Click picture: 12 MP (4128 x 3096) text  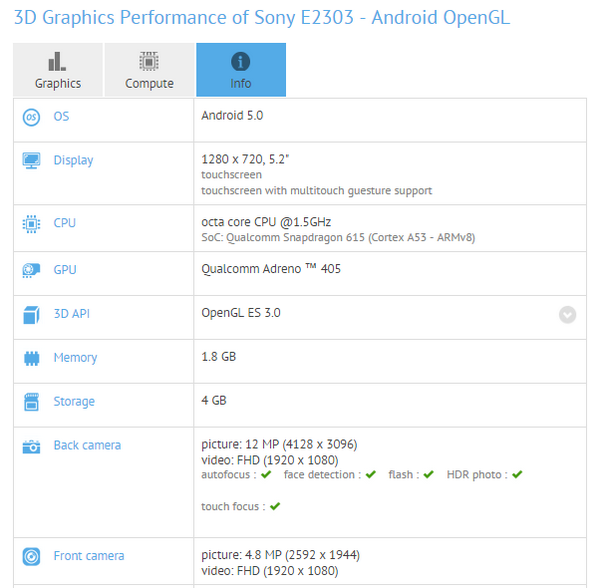pyautogui.click(x=279, y=445)
